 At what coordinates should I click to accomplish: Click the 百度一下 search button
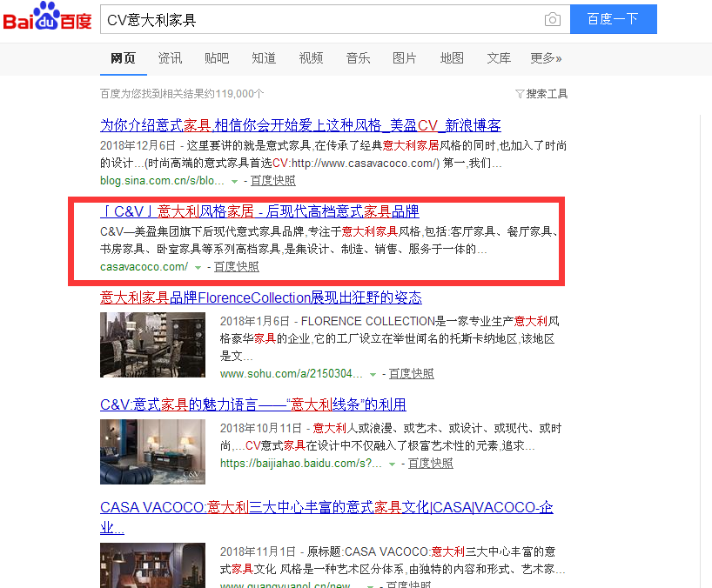point(613,19)
